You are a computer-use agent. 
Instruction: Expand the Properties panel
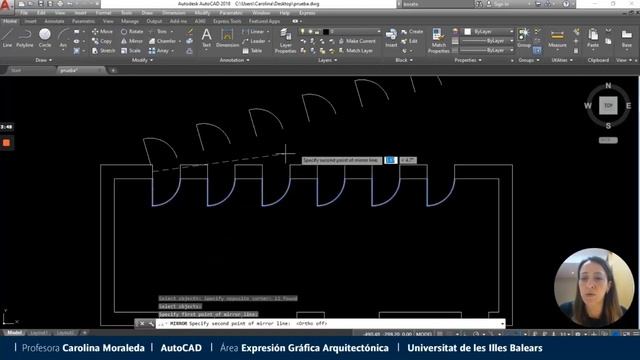(468, 60)
